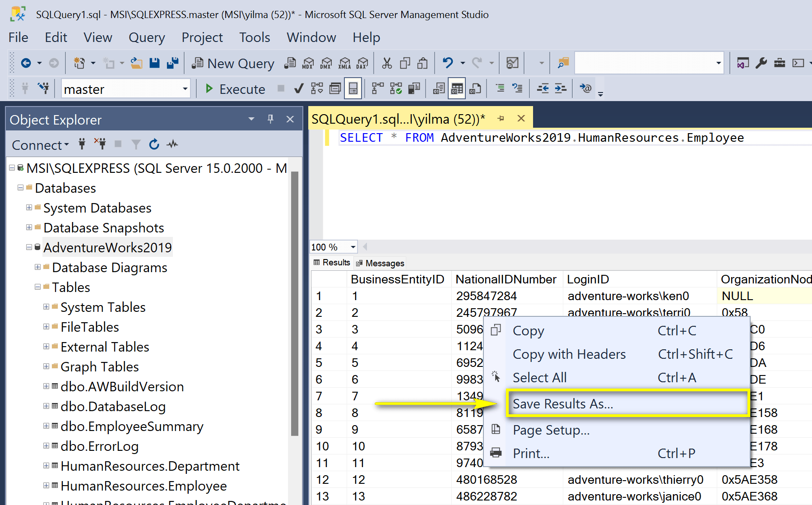This screenshot has width=812, height=505.
Task: Open the Properties wrench icon
Action: coord(761,63)
